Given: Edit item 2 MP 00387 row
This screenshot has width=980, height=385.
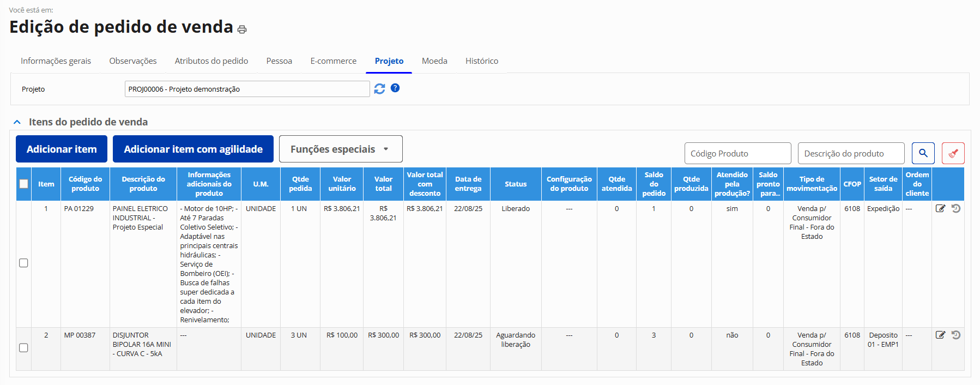Looking at the screenshot, I should (x=940, y=335).
